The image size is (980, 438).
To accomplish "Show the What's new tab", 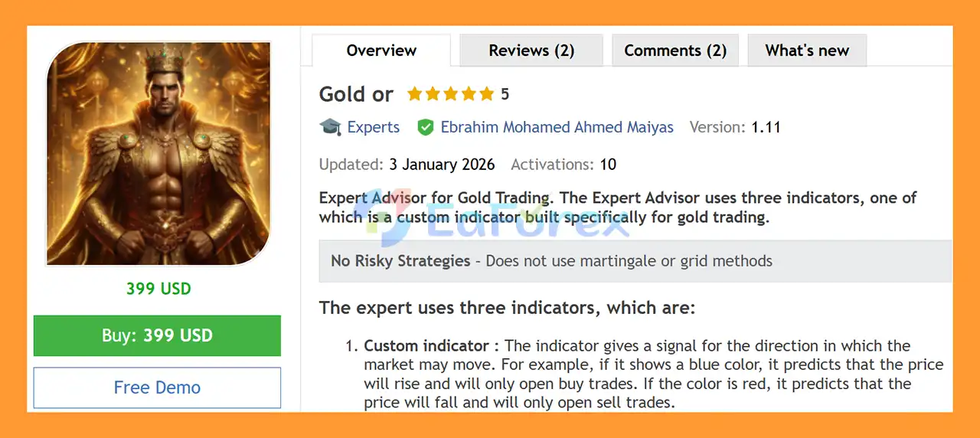I will coord(807,51).
